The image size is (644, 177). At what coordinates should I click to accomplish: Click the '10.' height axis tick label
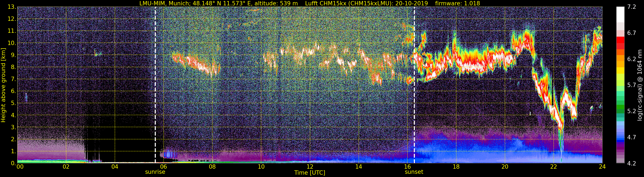12,43
